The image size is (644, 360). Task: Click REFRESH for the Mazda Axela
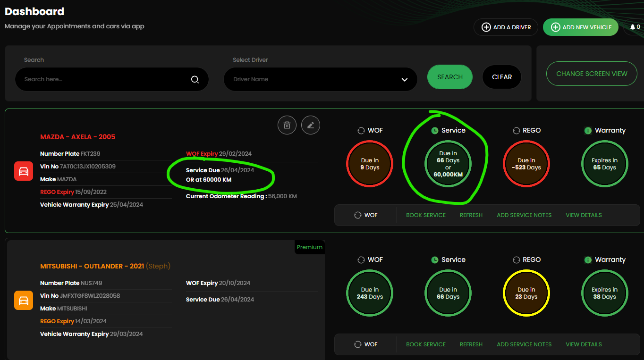tap(471, 215)
